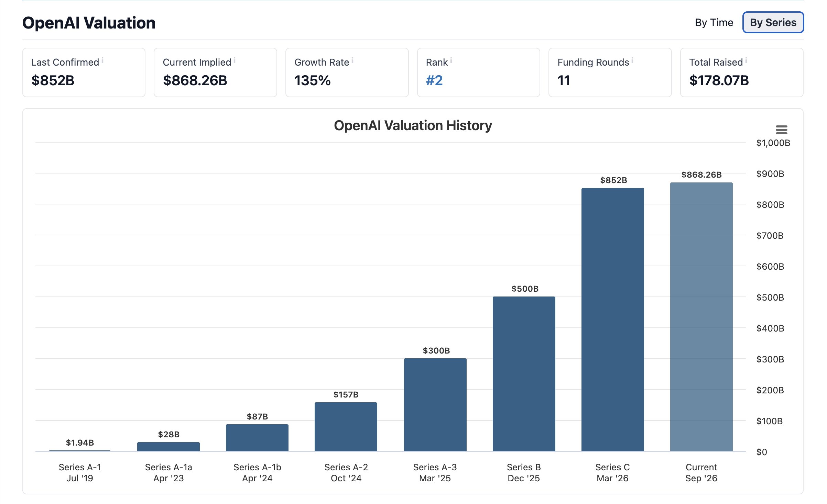Click the $868.26B Current Implied card value
This screenshot has height=504, width=827.
[195, 80]
